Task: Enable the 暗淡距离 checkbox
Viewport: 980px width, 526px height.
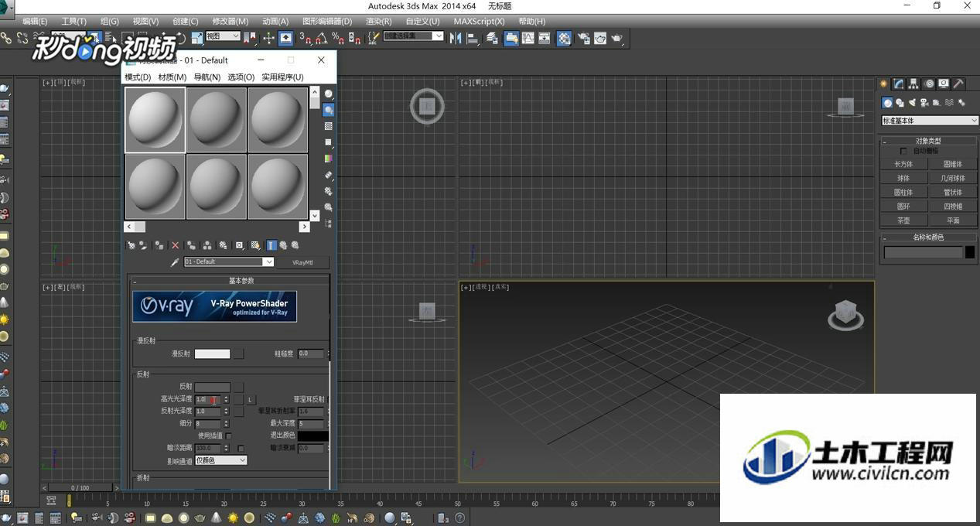Action: pos(241,449)
